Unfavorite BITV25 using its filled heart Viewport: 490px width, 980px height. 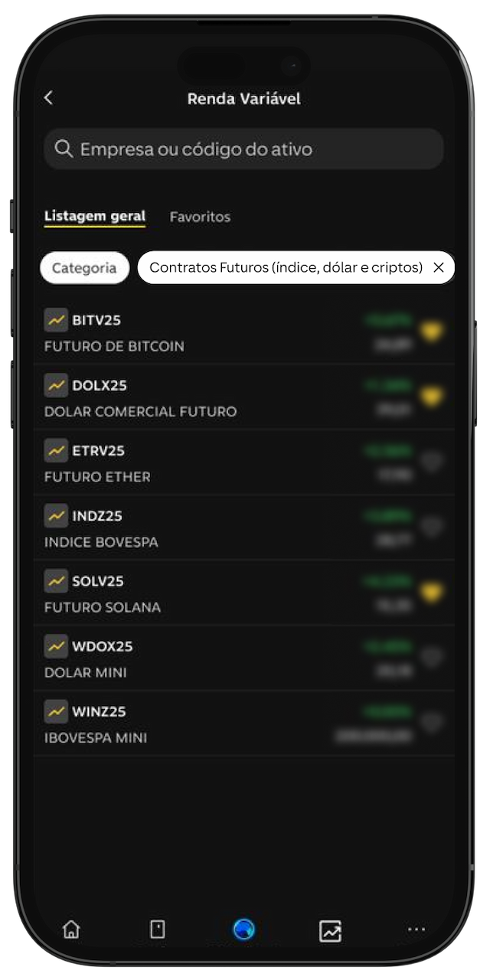pyautogui.click(x=431, y=332)
